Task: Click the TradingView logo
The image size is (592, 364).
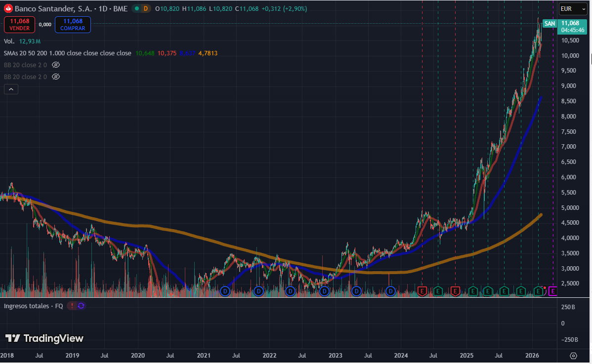Action: click(44, 338)
